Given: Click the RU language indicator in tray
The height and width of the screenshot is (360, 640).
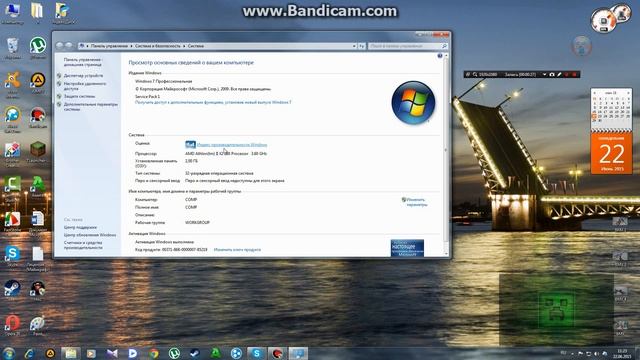Looking at the screenshot, I should pyautogui.click(x=564, y=353).
